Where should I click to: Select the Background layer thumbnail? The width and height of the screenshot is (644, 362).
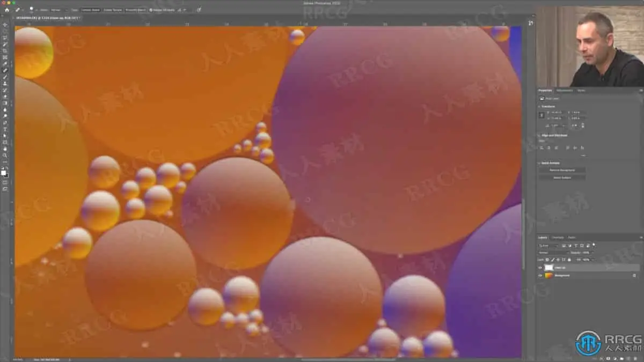tap(548, 275)
